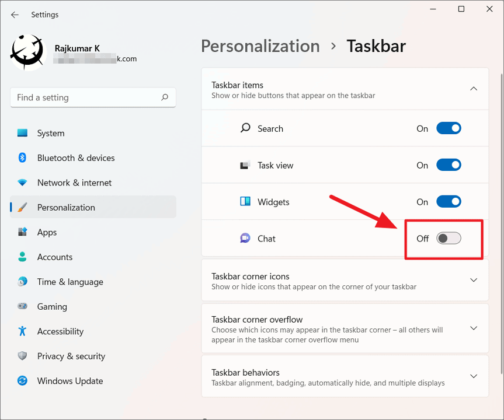Screen dimensions: 504x420
Task: Select Privacy & security
Action: coord(21,356)
